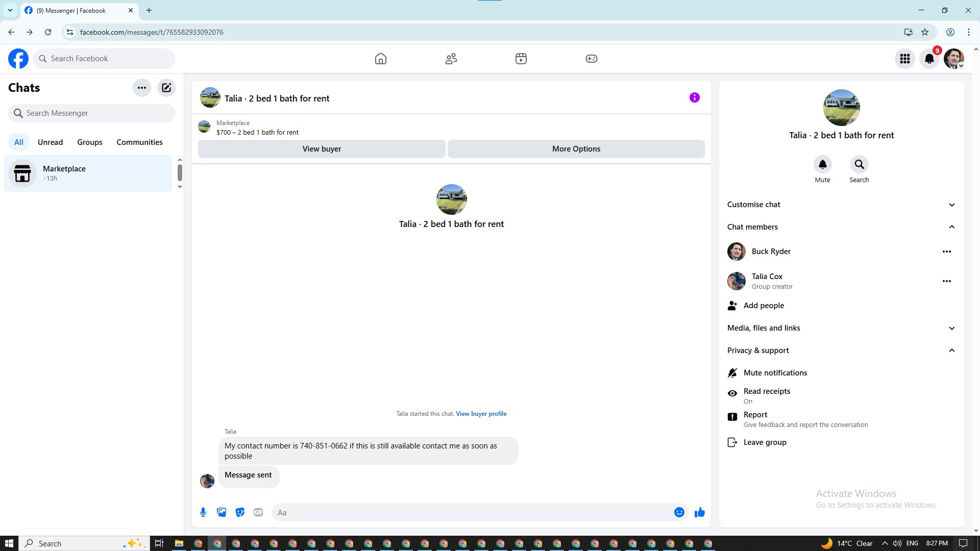Viewport: 980px width, 551px height.
Task: Open the attach photo icon
Action: point(222,512)
